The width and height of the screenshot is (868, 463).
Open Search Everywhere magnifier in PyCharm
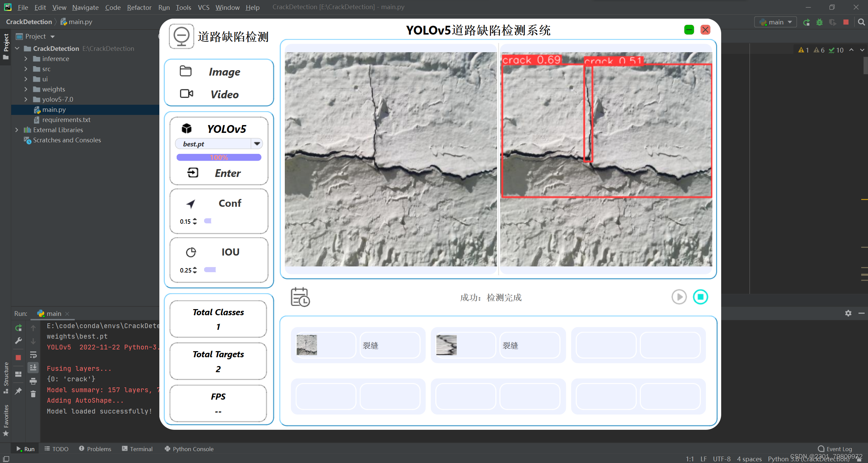[861, 22]
